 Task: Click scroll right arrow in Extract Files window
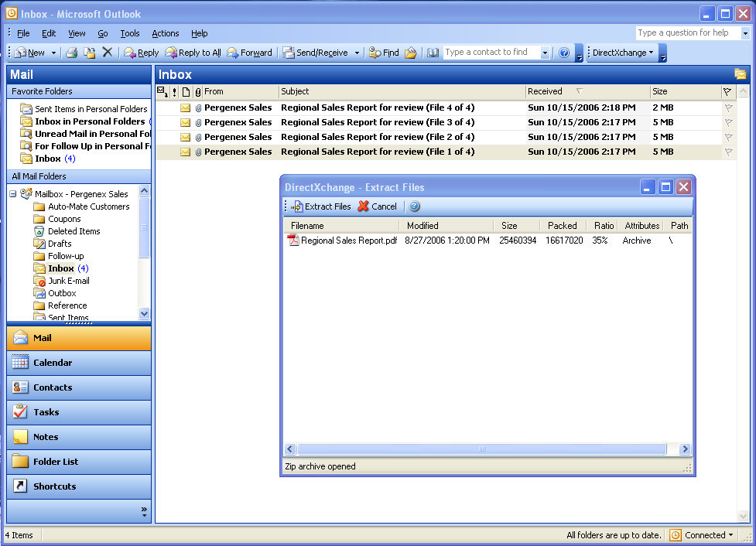coord(685,449)
